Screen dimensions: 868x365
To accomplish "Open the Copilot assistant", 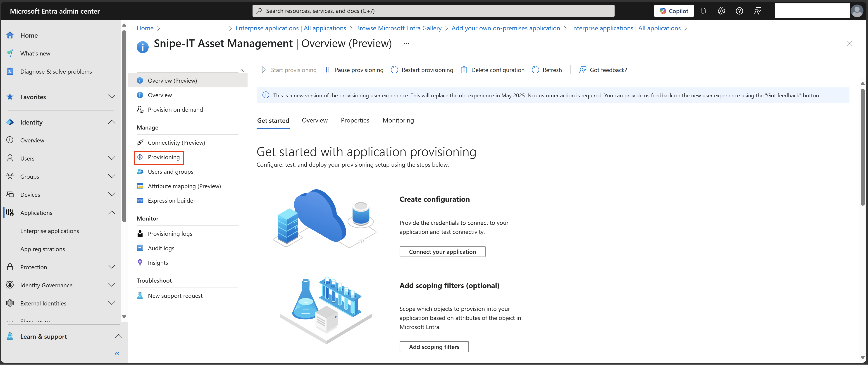I will click(674, 11).
